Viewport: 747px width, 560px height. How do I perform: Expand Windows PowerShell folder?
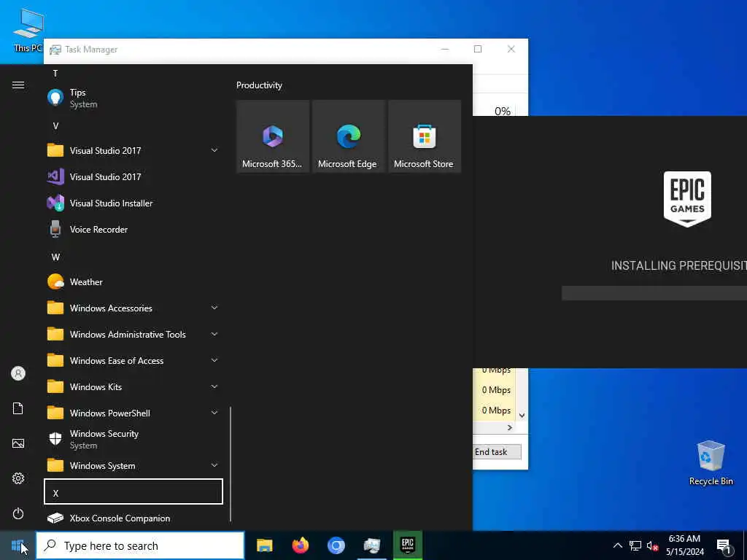click(x=133, y=413)
